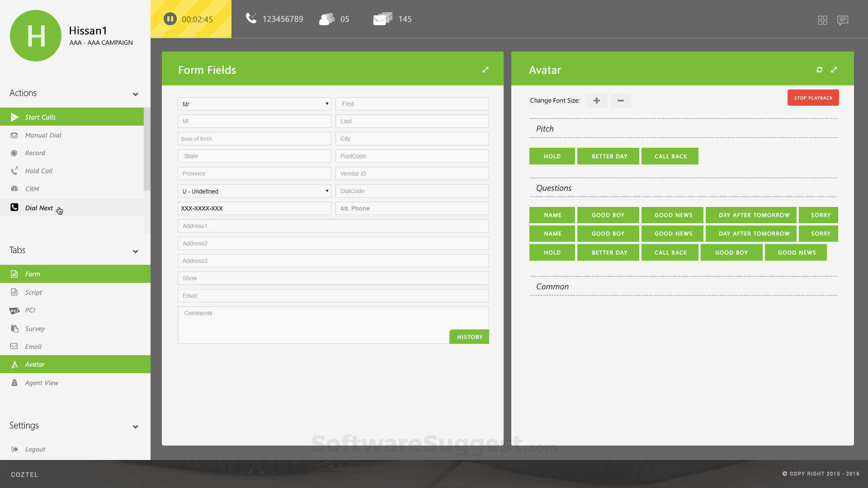Refresh the Avatar panel
Viewport: 868px width, 488px height.
coord(820,70)
